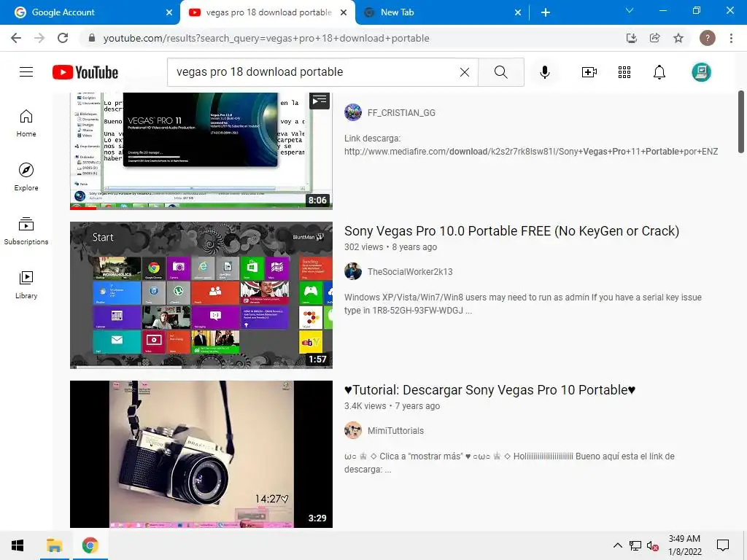The image size is (747, 560).
Task: Open Tutorial: Descargar Sony Vegas Pro 10 Portable title
Action: tap(489, 390)
